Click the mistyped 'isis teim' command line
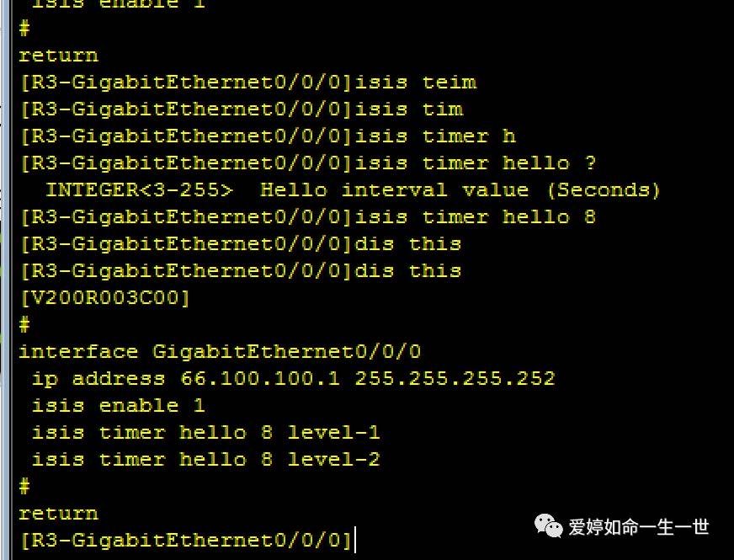Viewport: 734px width, 560px height. click(x=247, y=83)
